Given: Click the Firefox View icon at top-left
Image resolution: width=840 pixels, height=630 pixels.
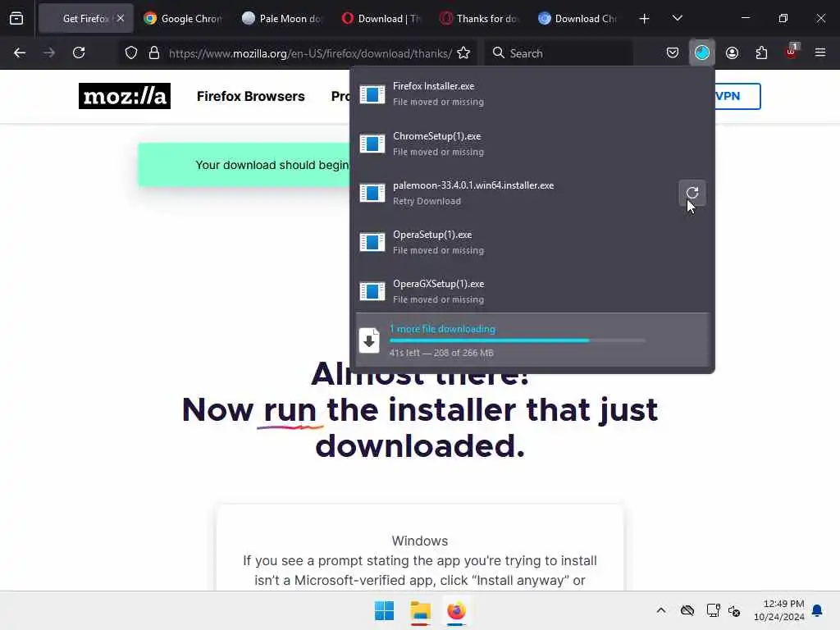Looking at the screenshot, I should pos(16,18).
